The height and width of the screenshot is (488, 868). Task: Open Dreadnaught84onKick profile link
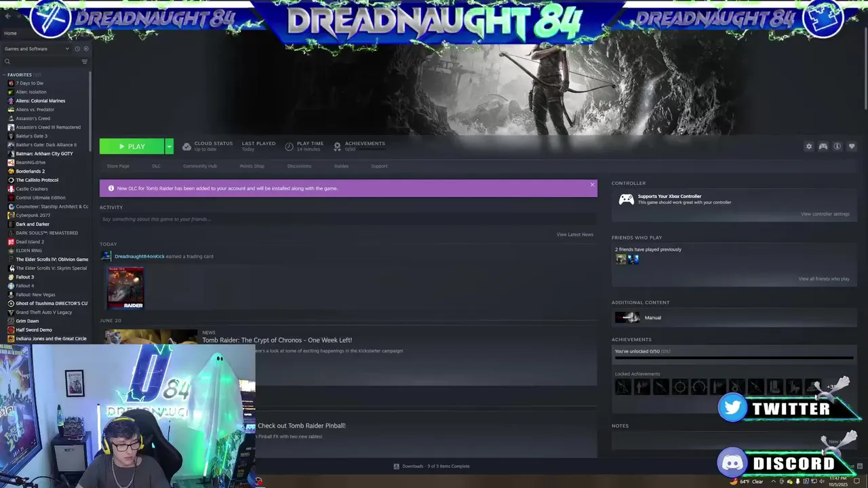(x=140, y=256)
